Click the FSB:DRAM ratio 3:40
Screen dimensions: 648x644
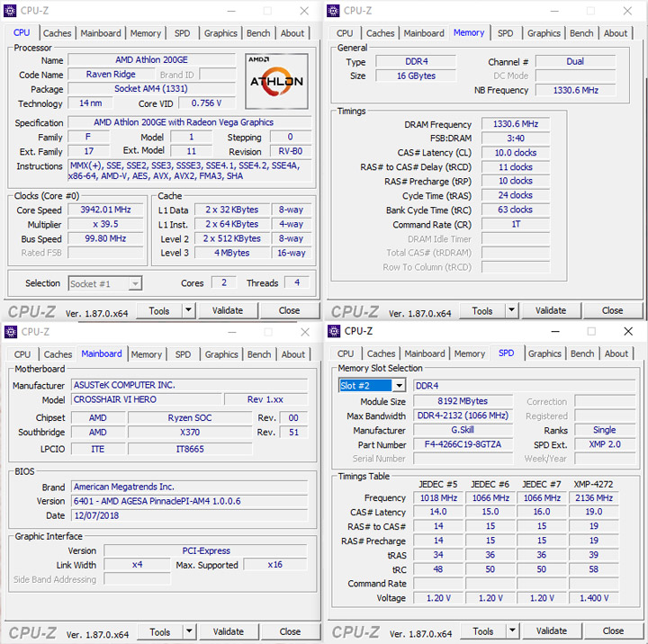516,139
